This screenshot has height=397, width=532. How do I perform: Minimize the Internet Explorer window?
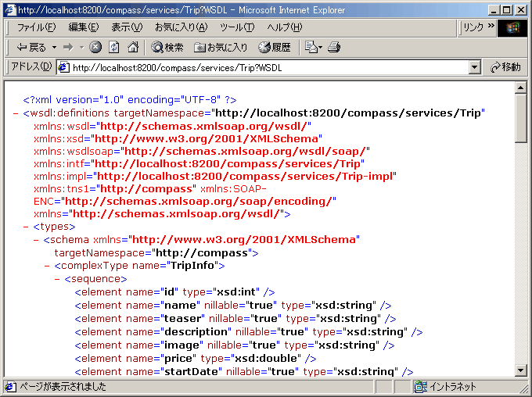(x=494, y=10)
